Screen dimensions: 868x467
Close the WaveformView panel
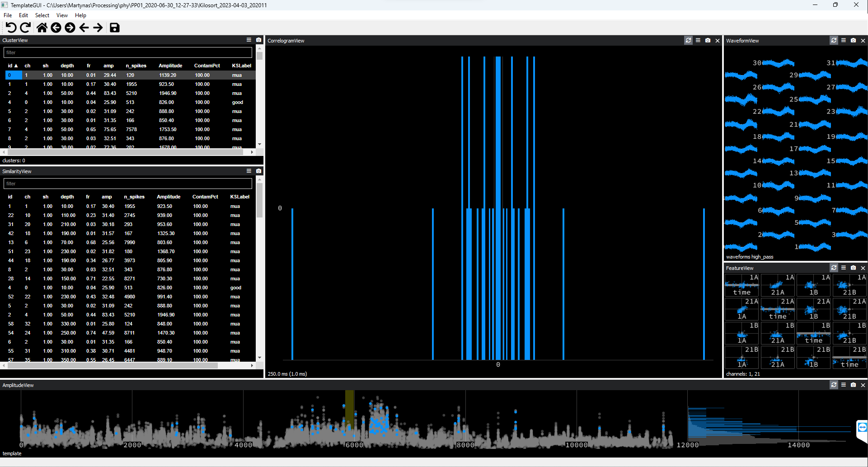coord(863,41)
